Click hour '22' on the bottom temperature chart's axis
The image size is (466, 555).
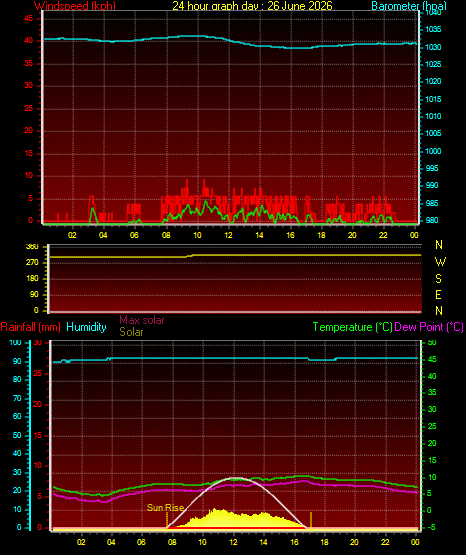[385, 542]
